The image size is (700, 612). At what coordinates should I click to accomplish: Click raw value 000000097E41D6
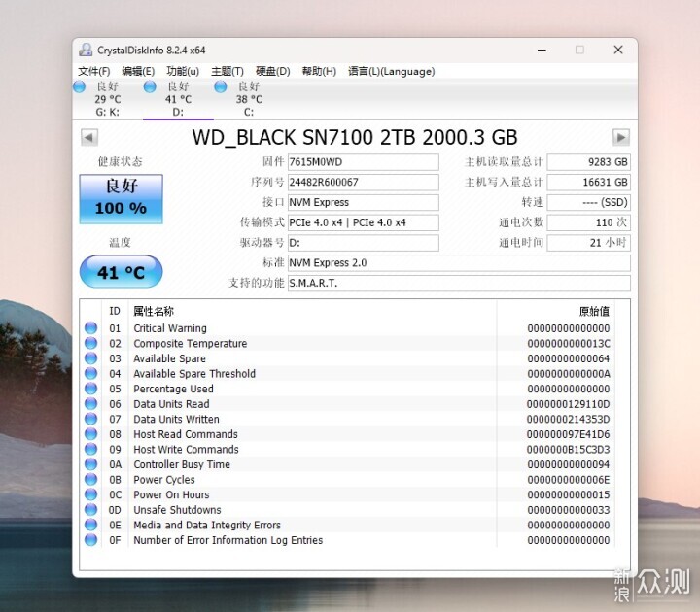(x=569, y=434)
